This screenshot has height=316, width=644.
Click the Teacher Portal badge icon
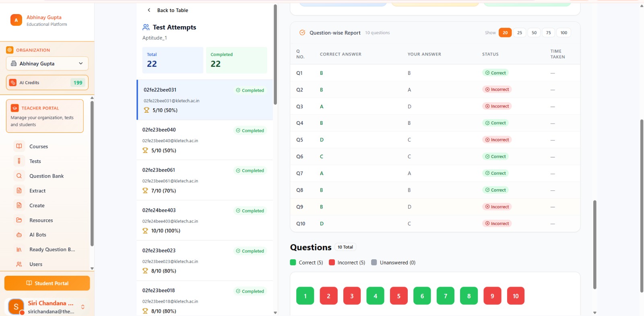(x=15, y=108)
